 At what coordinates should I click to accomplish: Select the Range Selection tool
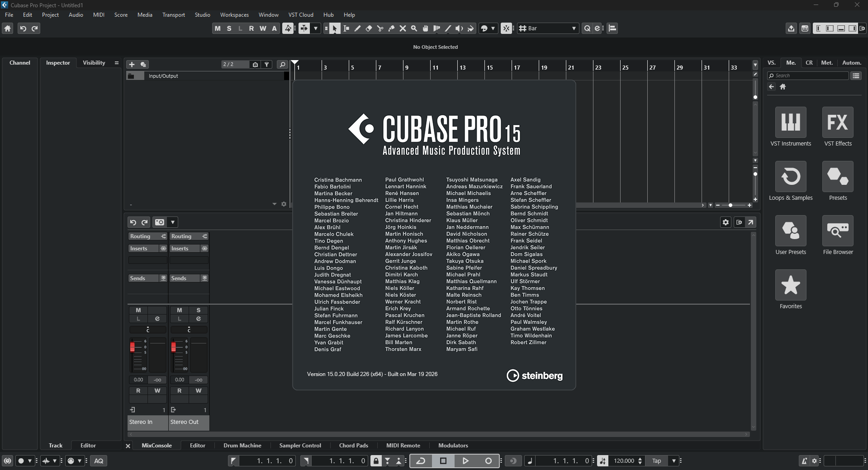(346, 28)
